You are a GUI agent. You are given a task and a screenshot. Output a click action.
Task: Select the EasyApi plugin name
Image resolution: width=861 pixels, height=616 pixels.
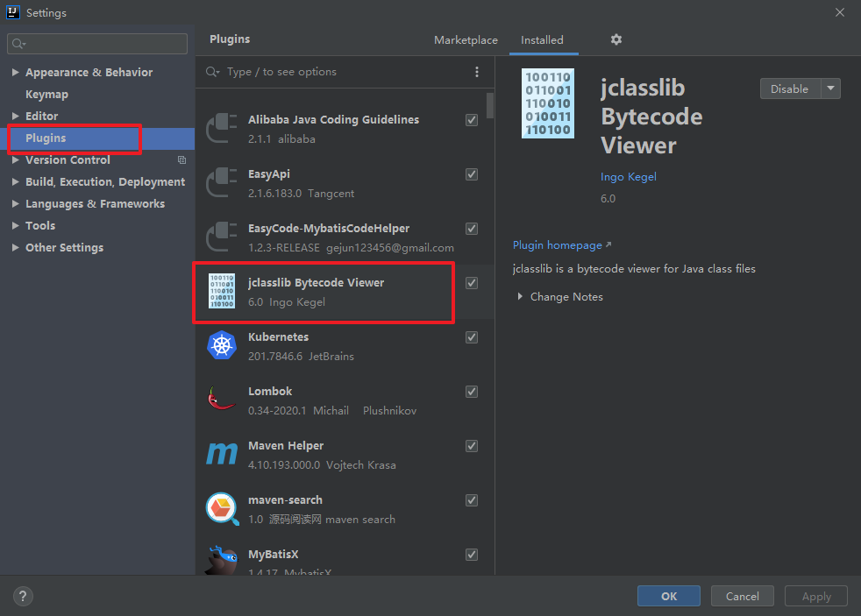269,173
